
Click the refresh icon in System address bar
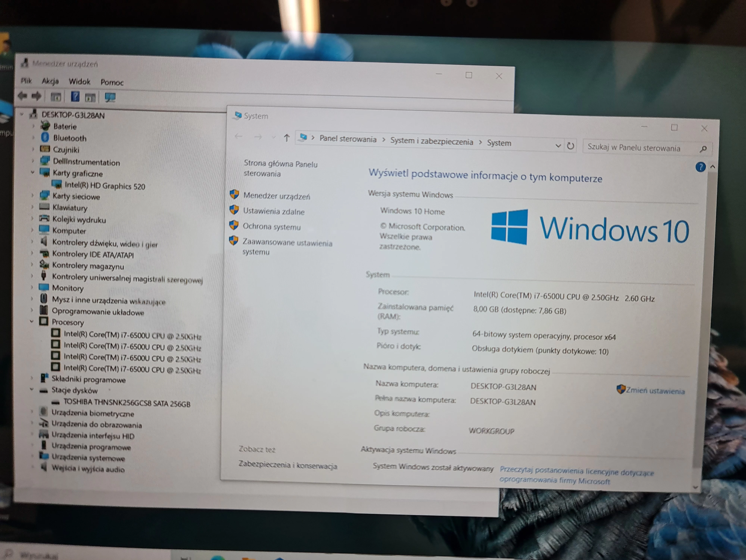[x=570, y=146]
